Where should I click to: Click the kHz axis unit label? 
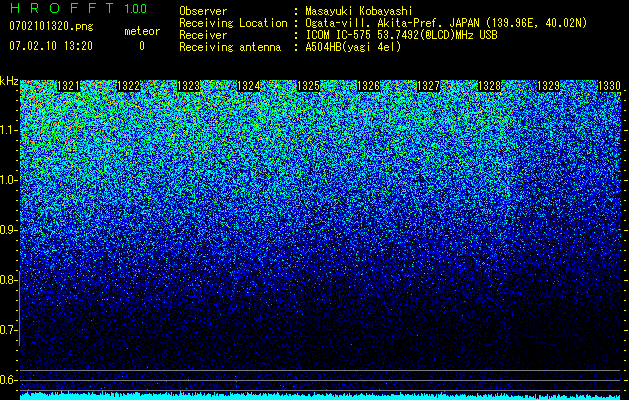tap(9, 81)
